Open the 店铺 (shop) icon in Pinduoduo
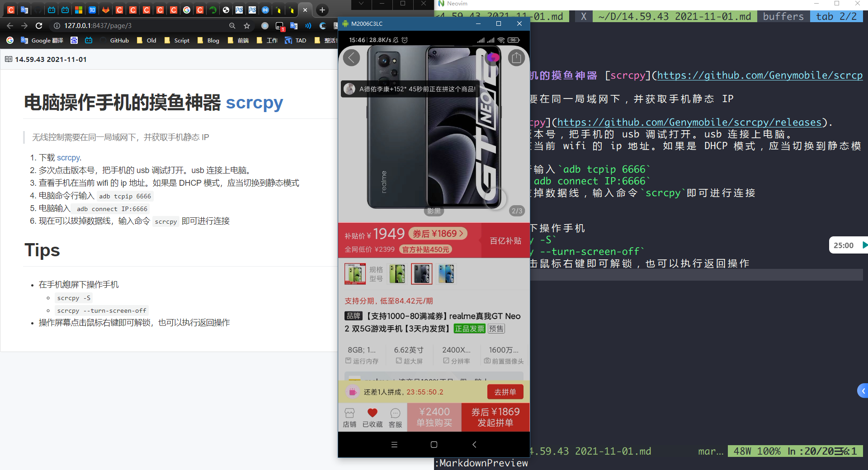 pyautogui.click(x=349, y=417)
